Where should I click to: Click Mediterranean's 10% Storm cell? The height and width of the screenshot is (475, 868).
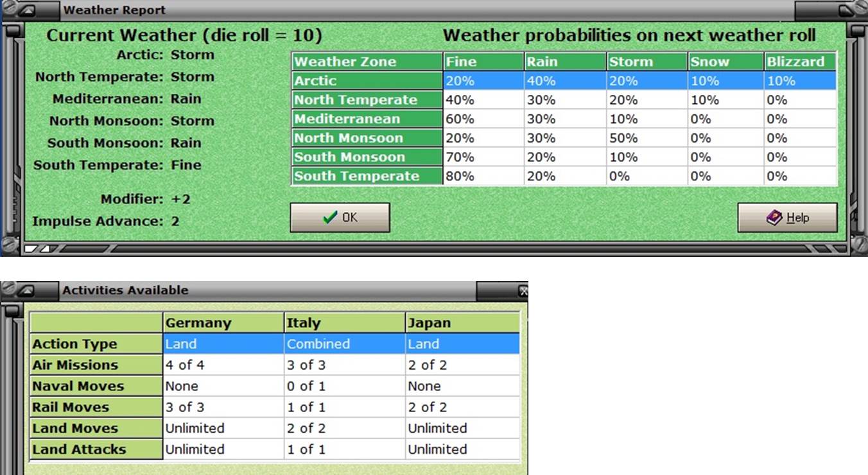(647, 119)
